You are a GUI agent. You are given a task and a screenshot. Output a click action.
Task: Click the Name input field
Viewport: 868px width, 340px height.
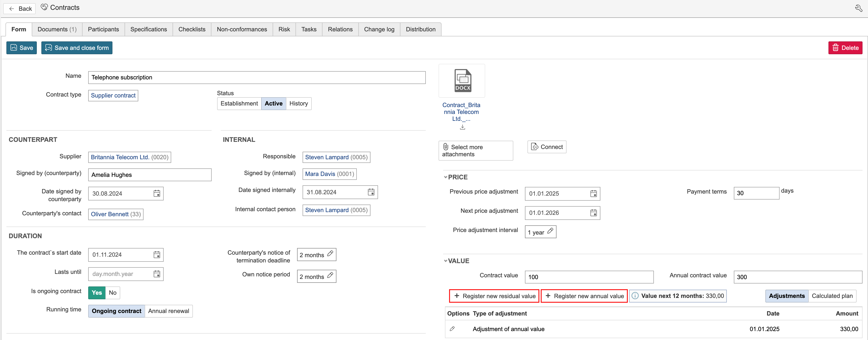pos(257,78)
